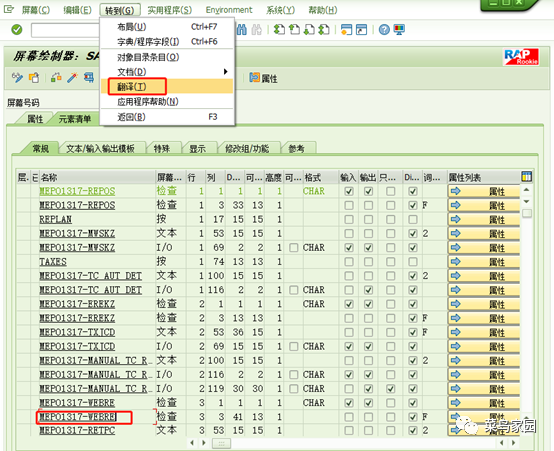Screen dimensions: 554x451
Task: Toggle 输入 checkbox in REPLAN row
Action: [349, 219]
